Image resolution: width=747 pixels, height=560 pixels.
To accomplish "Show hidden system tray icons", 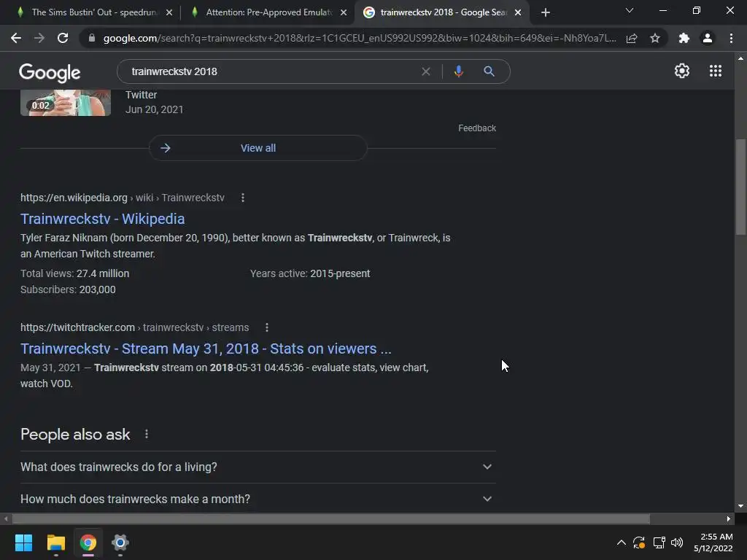I will click(x=622, y=542).
